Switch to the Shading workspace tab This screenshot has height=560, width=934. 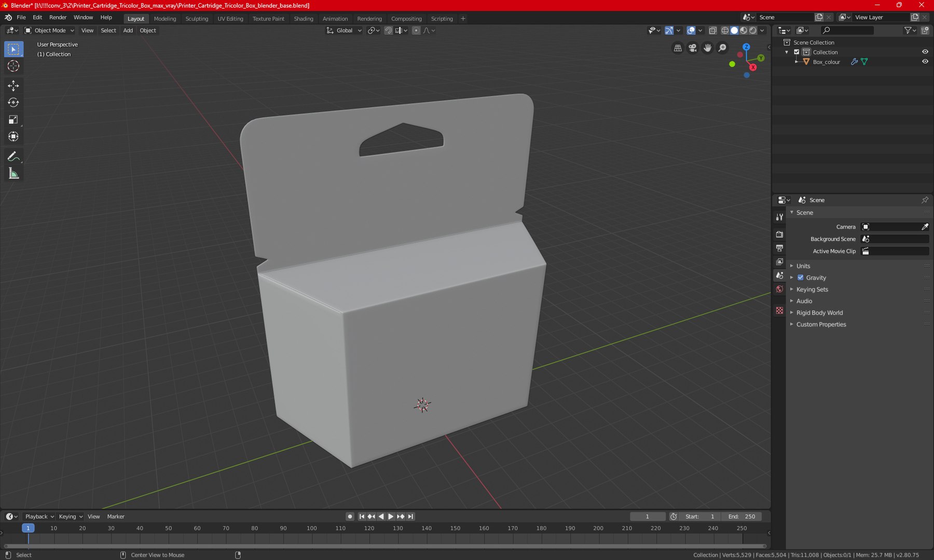click(304, 19)
